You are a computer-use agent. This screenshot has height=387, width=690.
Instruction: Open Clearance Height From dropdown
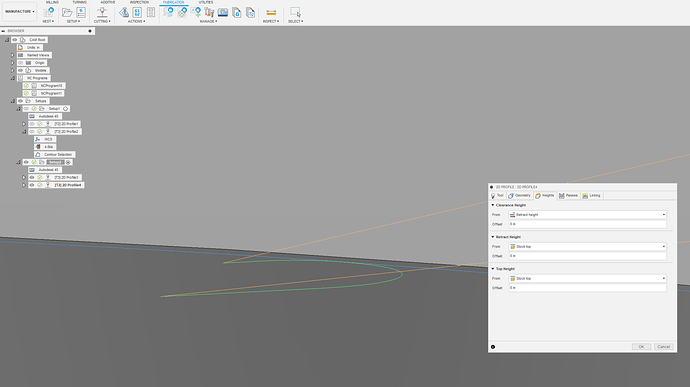tap(587, 215)
